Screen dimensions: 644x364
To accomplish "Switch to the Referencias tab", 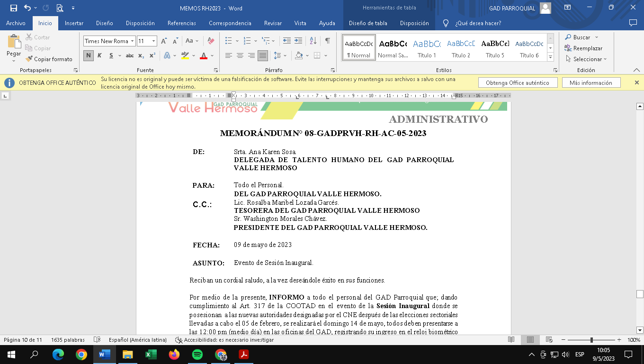I will [181, 23].
